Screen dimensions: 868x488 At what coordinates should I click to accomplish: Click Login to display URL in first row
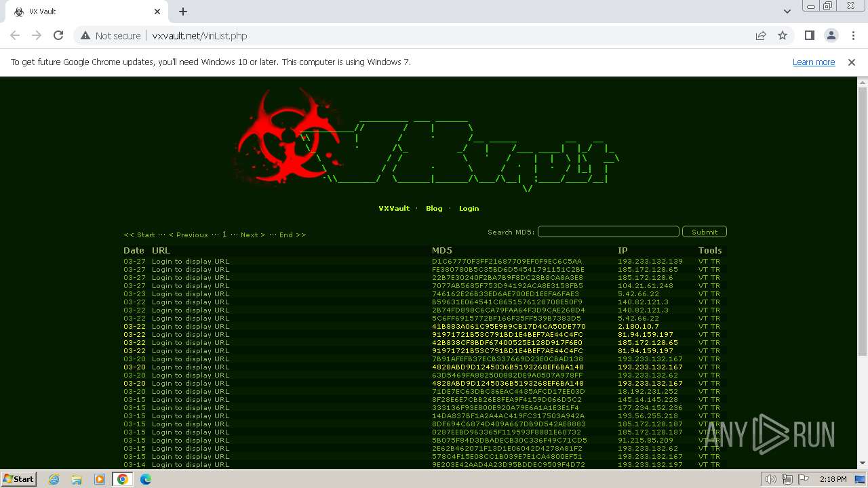191,261
